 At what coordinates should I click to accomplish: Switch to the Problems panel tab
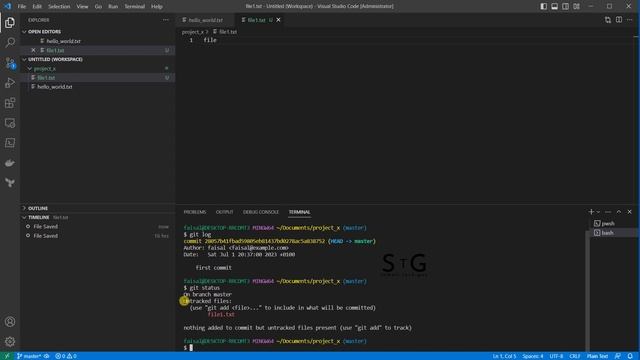(x=195, y=212)
